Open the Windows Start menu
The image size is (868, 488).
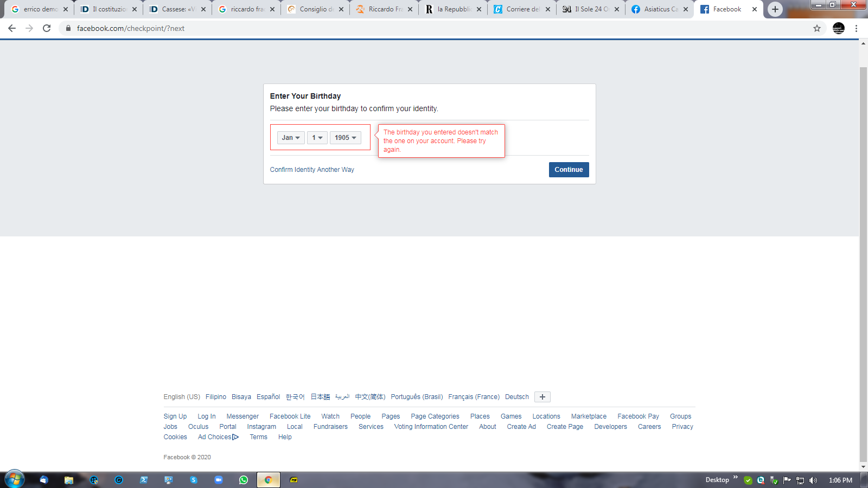point(15,480)
